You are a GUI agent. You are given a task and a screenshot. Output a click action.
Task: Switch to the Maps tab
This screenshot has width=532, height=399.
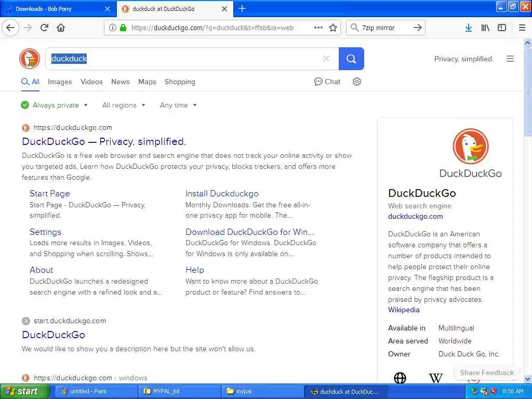[x=147, y=82]
